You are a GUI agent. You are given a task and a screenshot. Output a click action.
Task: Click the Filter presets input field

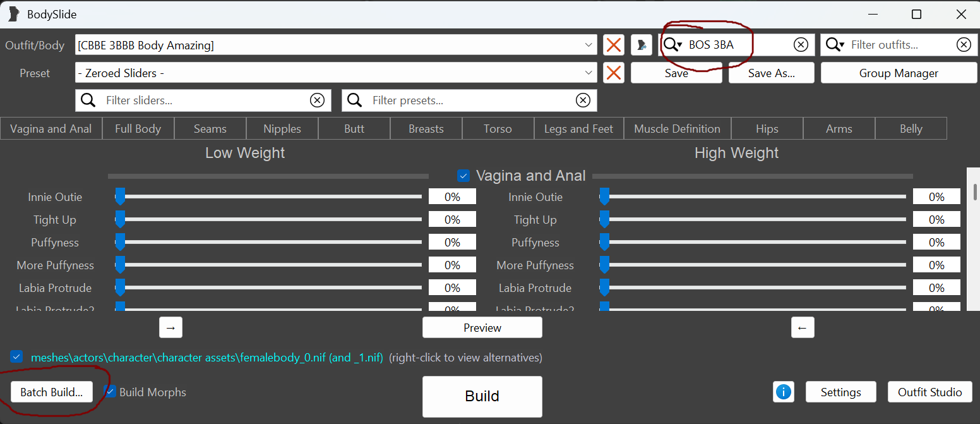470,100
